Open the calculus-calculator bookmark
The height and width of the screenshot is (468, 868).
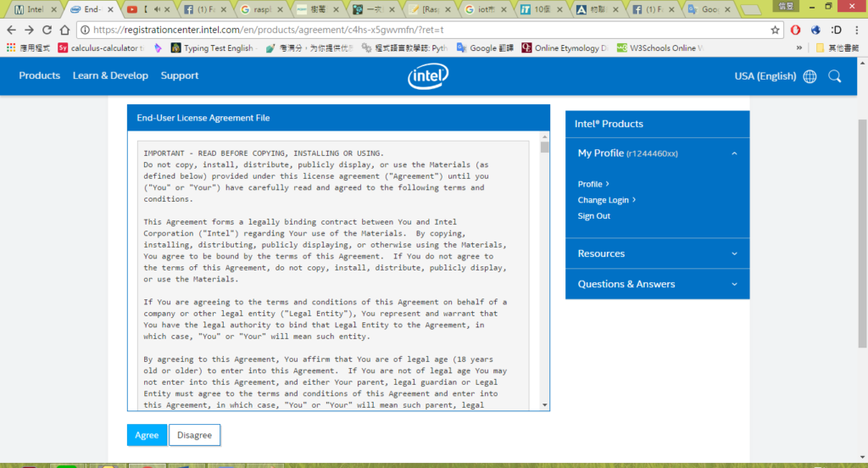pyautogui.click(x=101, y=48)
